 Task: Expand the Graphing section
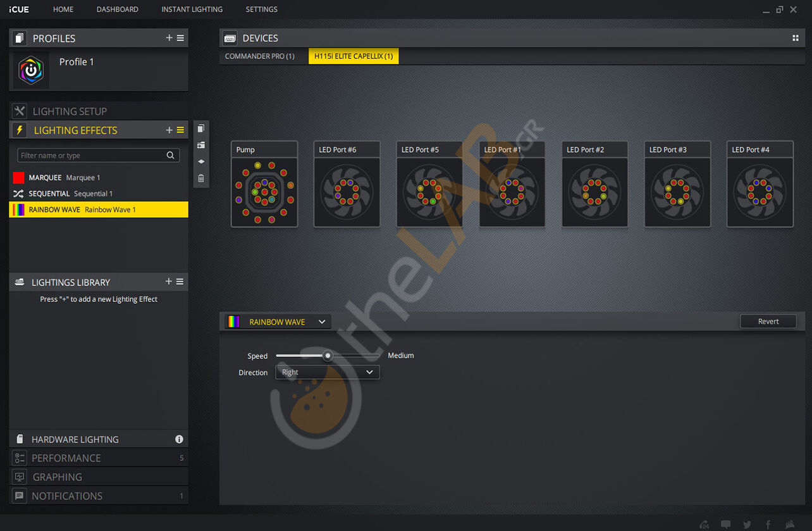[99, 477]
